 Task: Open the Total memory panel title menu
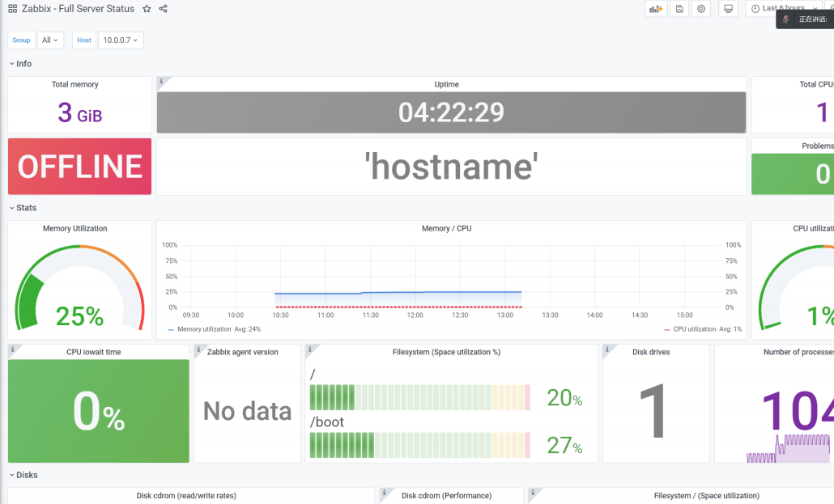coord(75,84)
